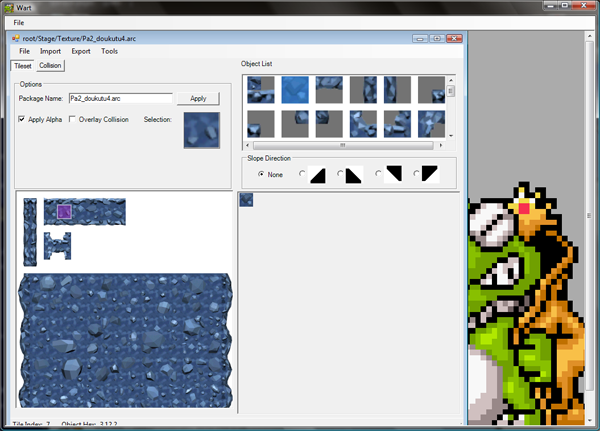Image resolution: width=600 pixels, height=431 pixels.
Task: Click the bottom-right slope triangle icon
Action: (x=318, y=175)
